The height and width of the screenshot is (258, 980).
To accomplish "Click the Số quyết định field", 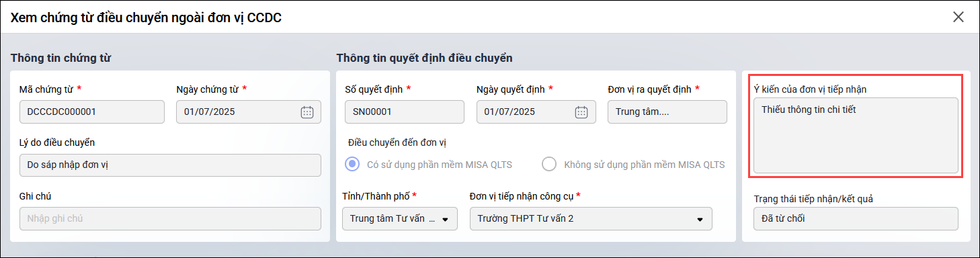I will (404, 112).
